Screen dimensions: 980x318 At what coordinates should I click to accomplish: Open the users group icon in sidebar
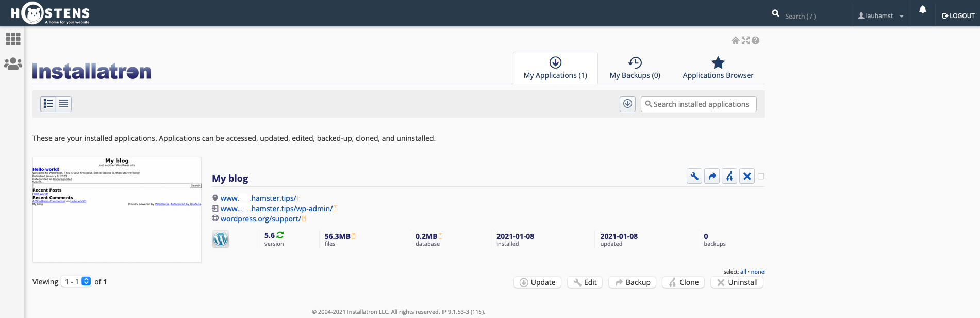point(13,64)
